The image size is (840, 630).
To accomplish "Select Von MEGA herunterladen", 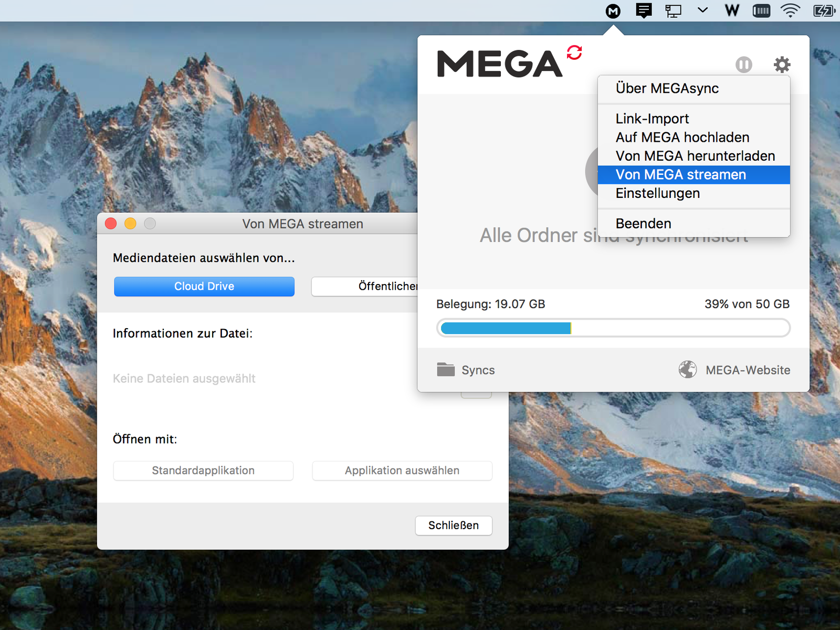I will 694,156.
